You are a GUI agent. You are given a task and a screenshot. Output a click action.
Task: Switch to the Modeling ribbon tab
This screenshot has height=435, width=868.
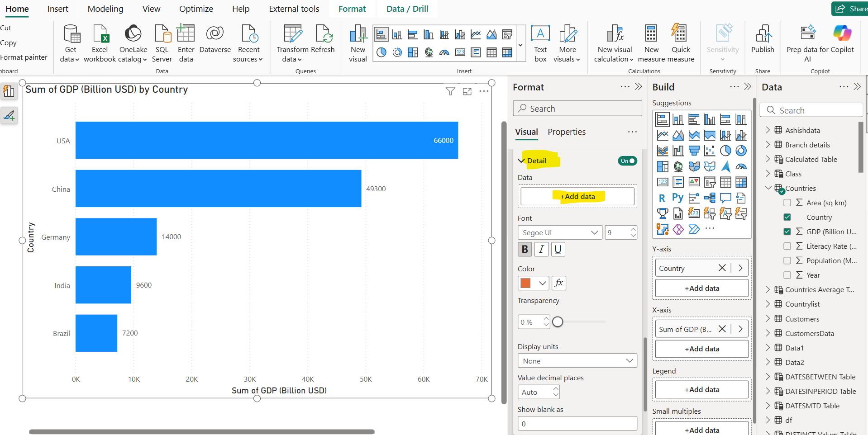[105, 9]
